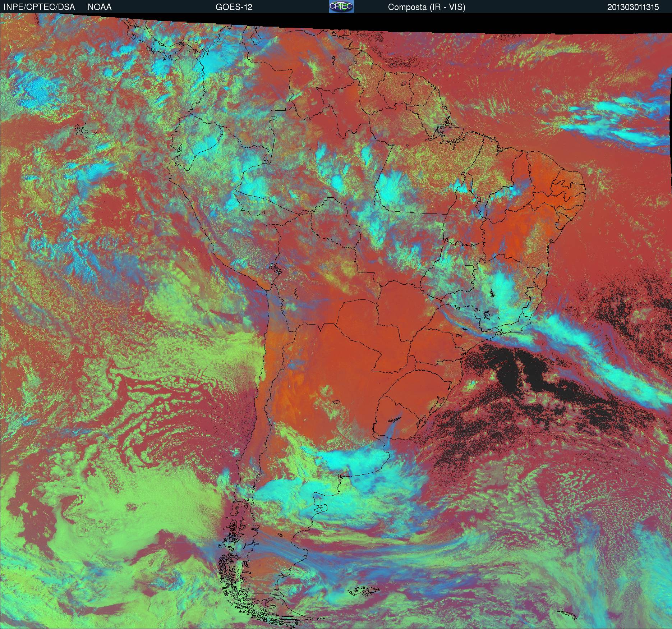
Task: Select the INPE/CPTEC/DSA header text
Action: point(39,7)
